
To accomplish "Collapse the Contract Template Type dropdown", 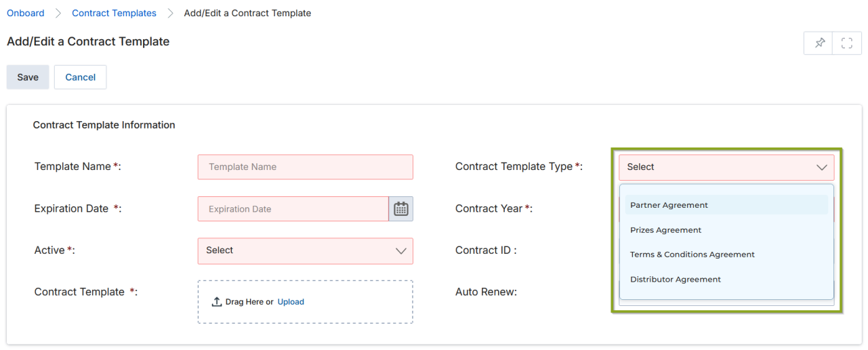I will click(x=726, y=167).
